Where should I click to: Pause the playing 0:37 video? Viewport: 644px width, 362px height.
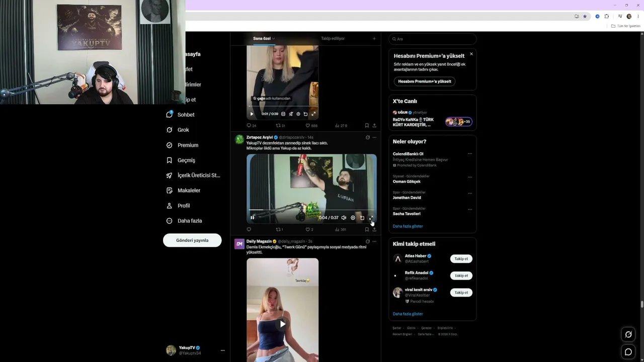pos(252,218)
